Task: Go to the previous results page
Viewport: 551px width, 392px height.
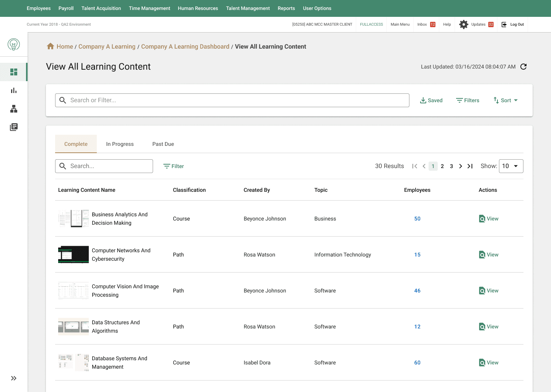Action: (424, 166)
